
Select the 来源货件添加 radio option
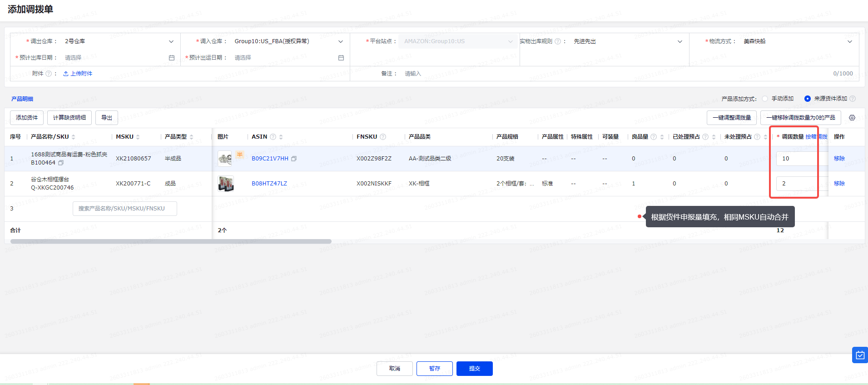point(807,99)
